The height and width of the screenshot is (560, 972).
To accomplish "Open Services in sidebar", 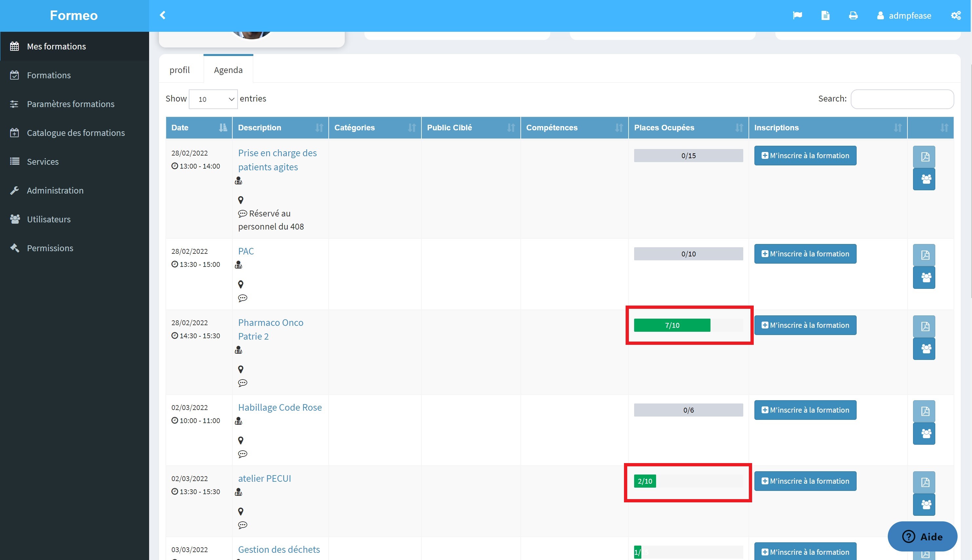I will [x=74, y=161].
